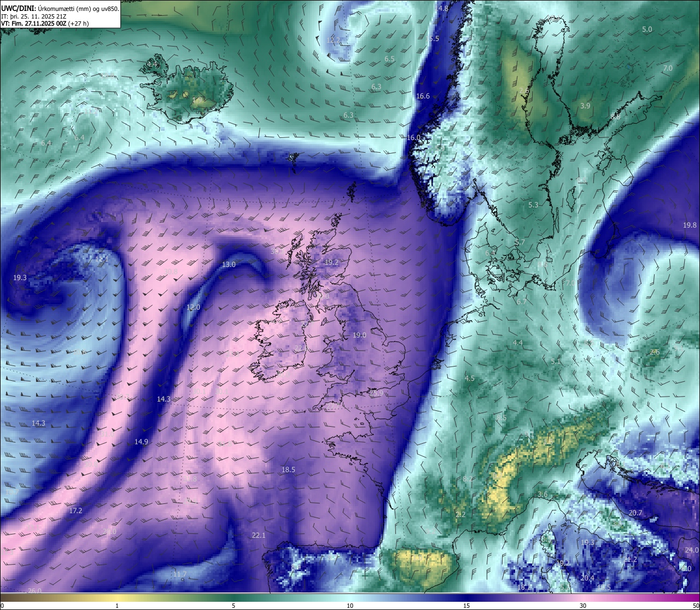Click the '3.6' value label
This screenshot has width=700, height=610.
542,494
